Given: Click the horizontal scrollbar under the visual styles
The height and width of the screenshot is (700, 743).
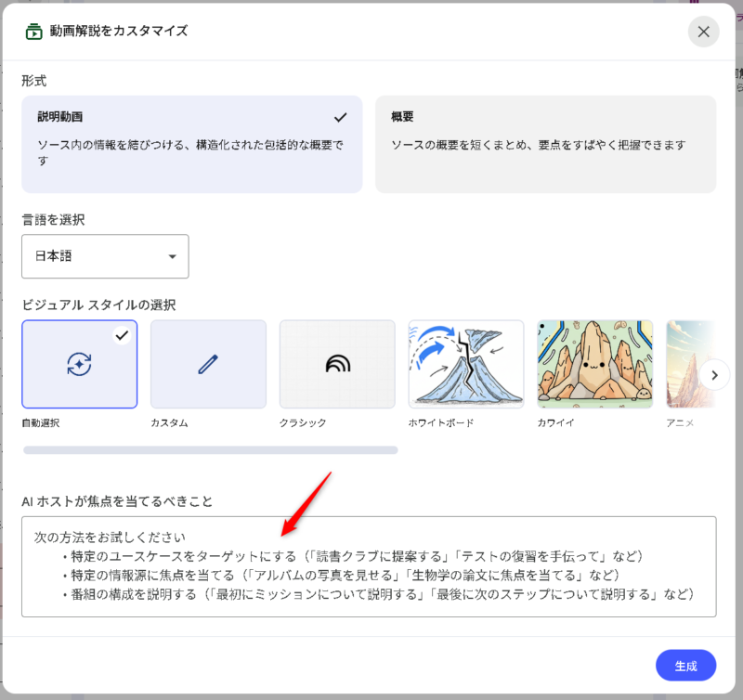Looking at the screenshot, I should click(210, 450).
